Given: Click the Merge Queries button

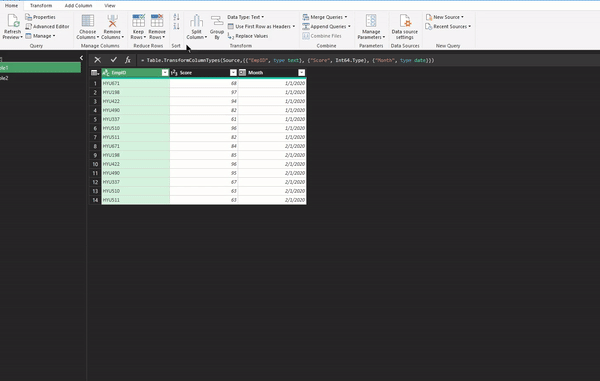Looking at the screenshot, I should 325,17.
